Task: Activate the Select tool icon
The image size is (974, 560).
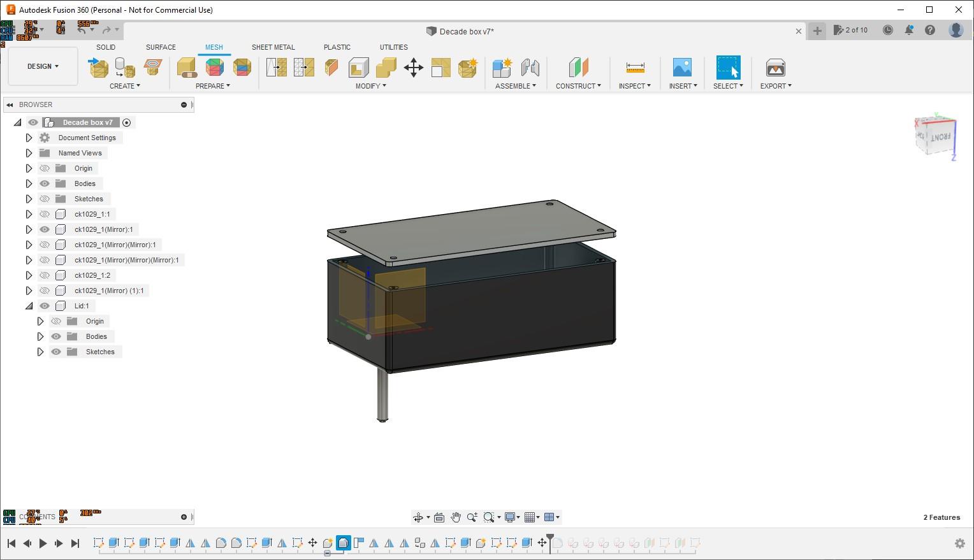Action: click(728, 68)
